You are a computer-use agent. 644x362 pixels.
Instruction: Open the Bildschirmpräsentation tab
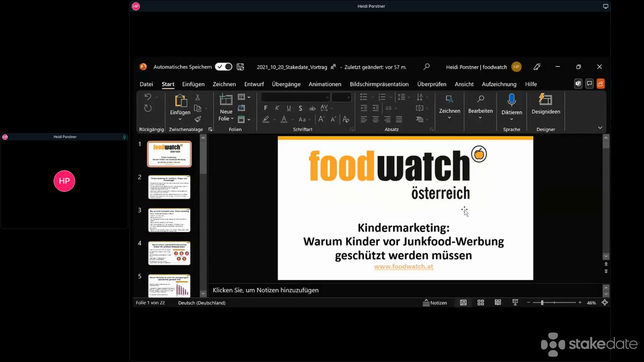(x=379, y=84)
